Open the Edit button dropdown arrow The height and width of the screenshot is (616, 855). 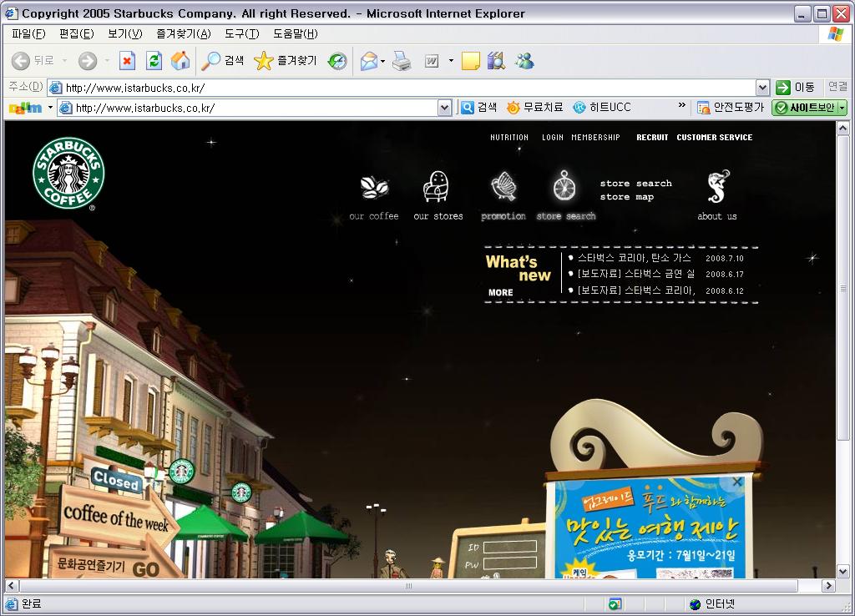coord(451,60)
